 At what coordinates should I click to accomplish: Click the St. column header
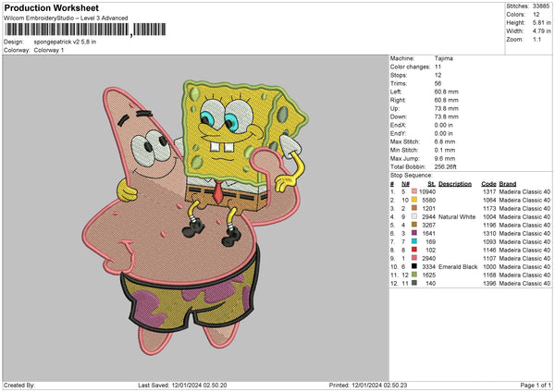[x=431, y=184]
